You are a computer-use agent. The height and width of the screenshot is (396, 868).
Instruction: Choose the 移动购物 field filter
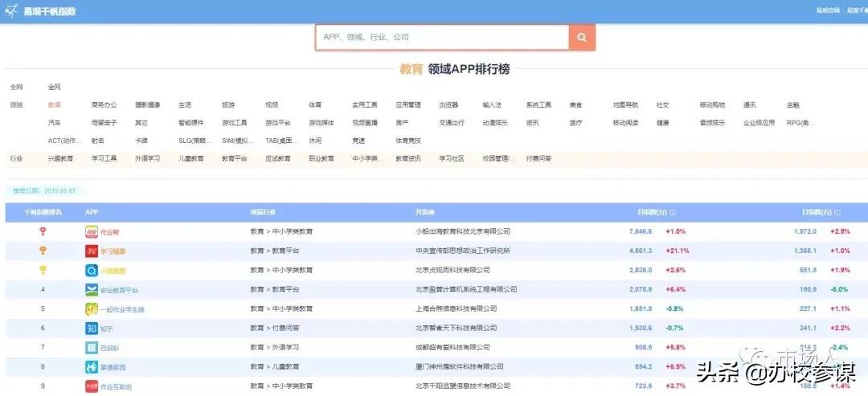click(x=712, y=104)
